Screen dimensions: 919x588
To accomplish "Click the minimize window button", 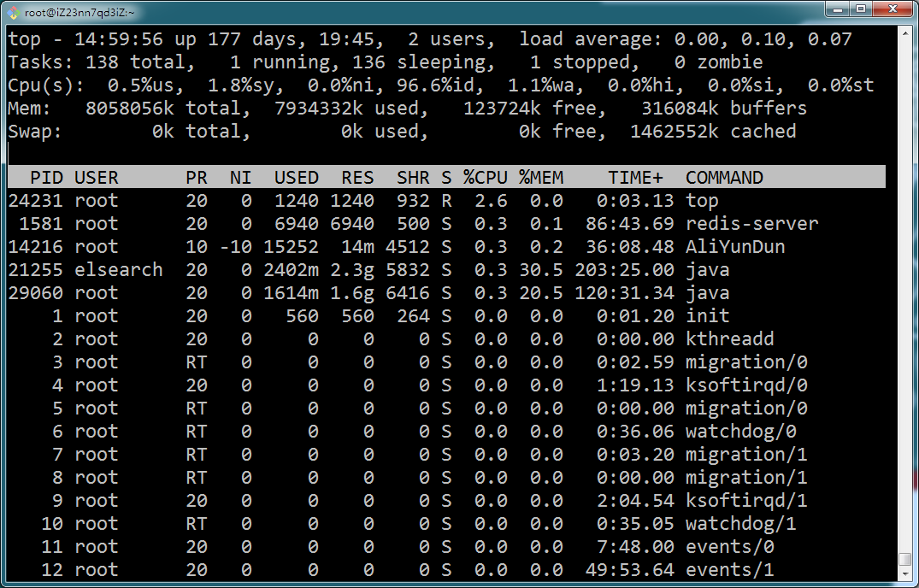I will [x=838, y=9].
